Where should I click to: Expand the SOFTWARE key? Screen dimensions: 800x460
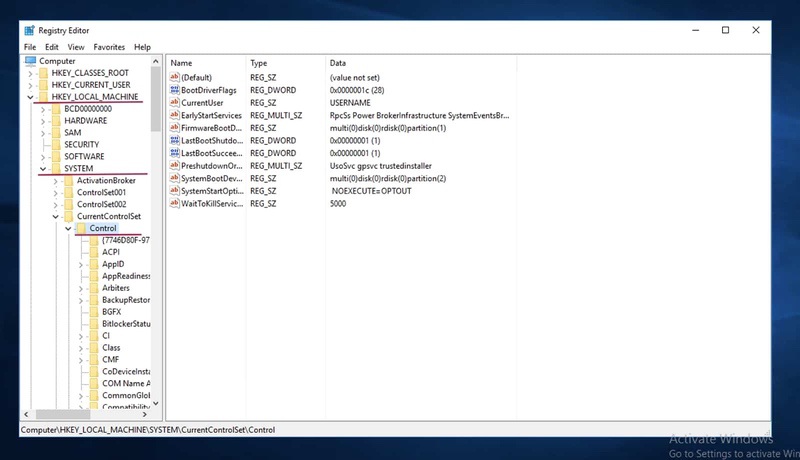43,157
